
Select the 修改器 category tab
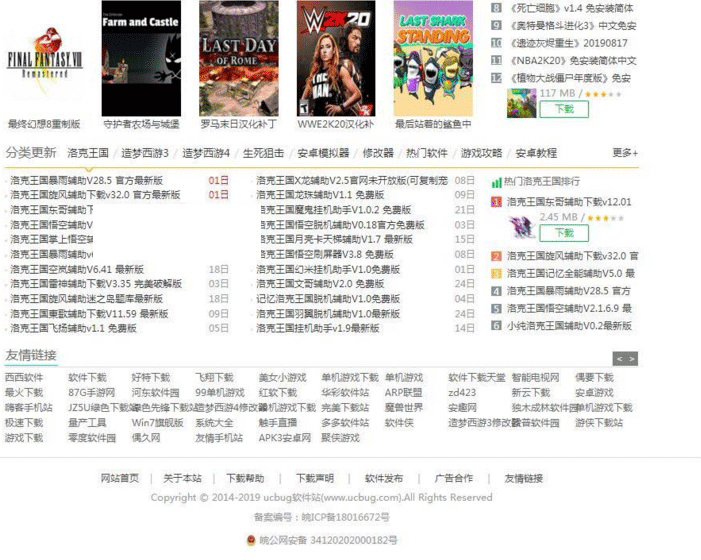(x=378, y=153)
